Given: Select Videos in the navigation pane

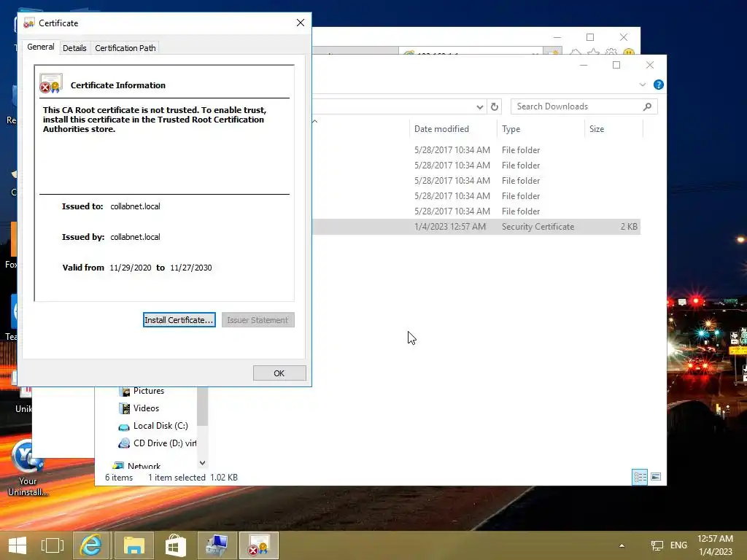Looking at the screenshot, I should pyautogui.click(x=146, y=408).
